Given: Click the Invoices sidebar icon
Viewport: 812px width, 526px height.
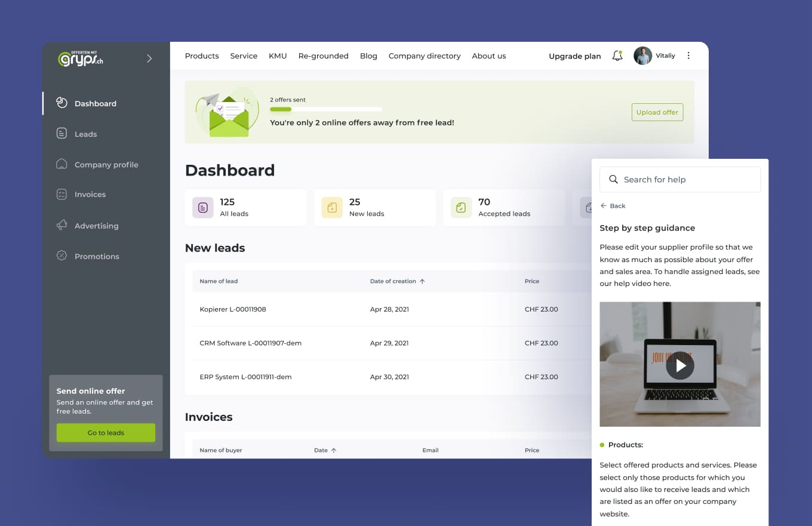Looking at the screenshot, I should (x=61, y=194).
